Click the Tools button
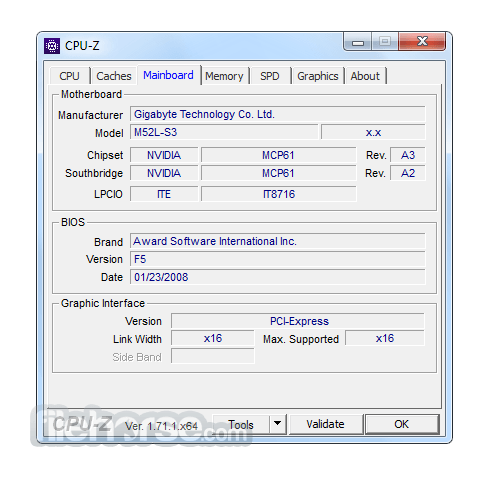 (241, 424)
